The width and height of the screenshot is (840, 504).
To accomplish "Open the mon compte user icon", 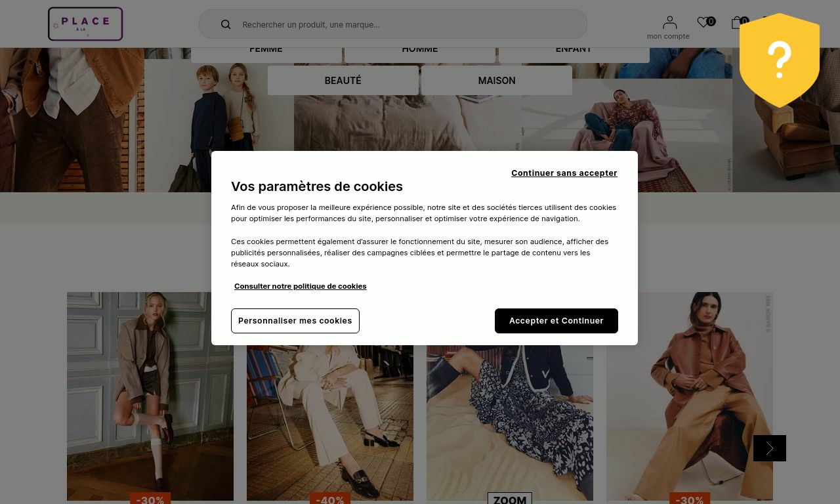I will tap(669, 23).
